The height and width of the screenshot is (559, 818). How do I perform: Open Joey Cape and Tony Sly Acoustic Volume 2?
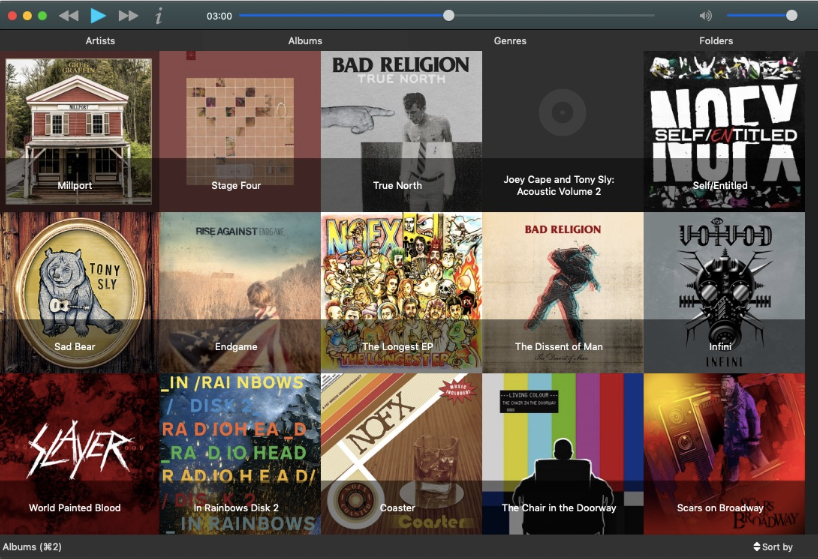pos(563,131)
